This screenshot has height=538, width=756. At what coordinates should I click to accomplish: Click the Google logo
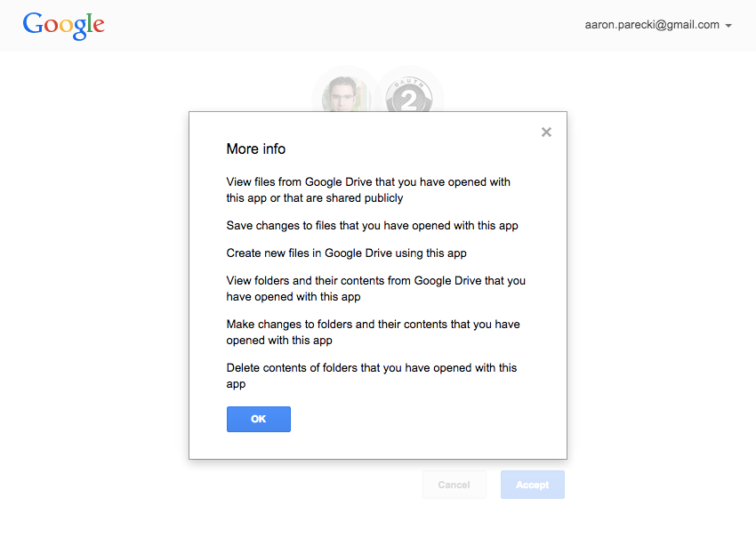click(64, 26)
